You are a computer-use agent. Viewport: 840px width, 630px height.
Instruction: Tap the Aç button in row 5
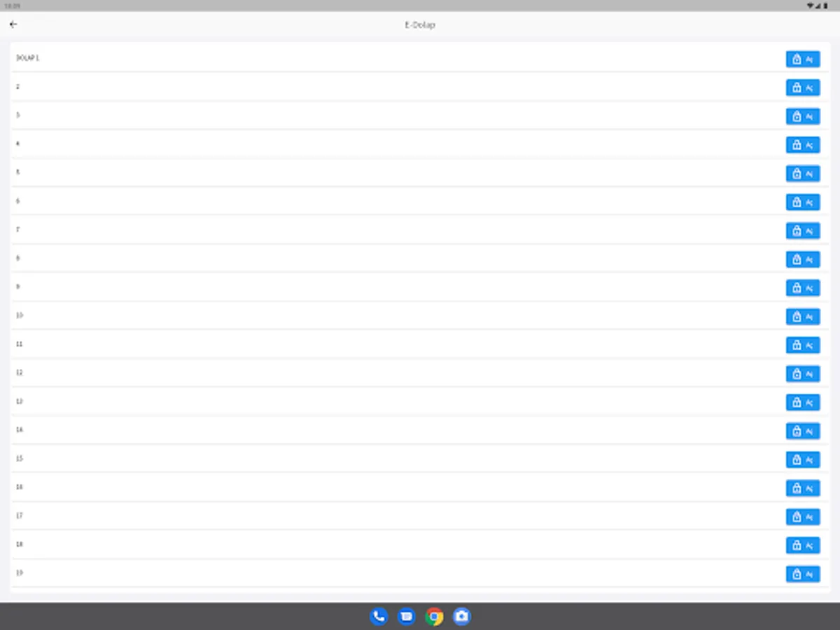pyautogui.click(x=803, y=174)
